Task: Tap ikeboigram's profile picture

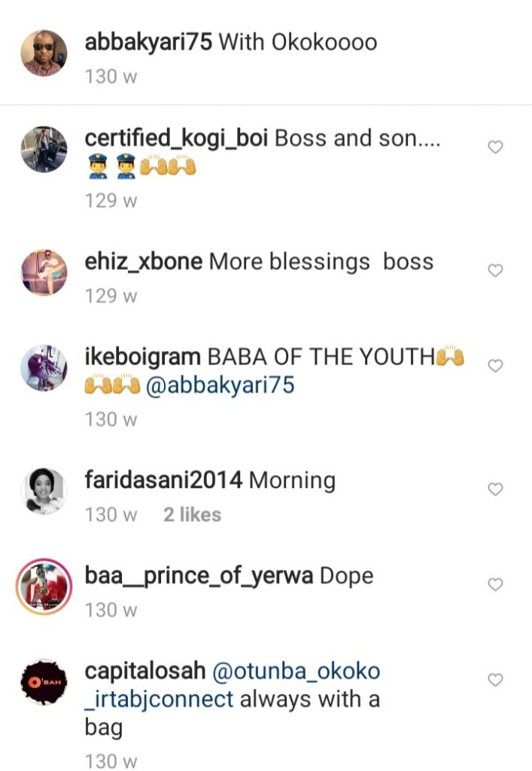Action: pos(44,367)
